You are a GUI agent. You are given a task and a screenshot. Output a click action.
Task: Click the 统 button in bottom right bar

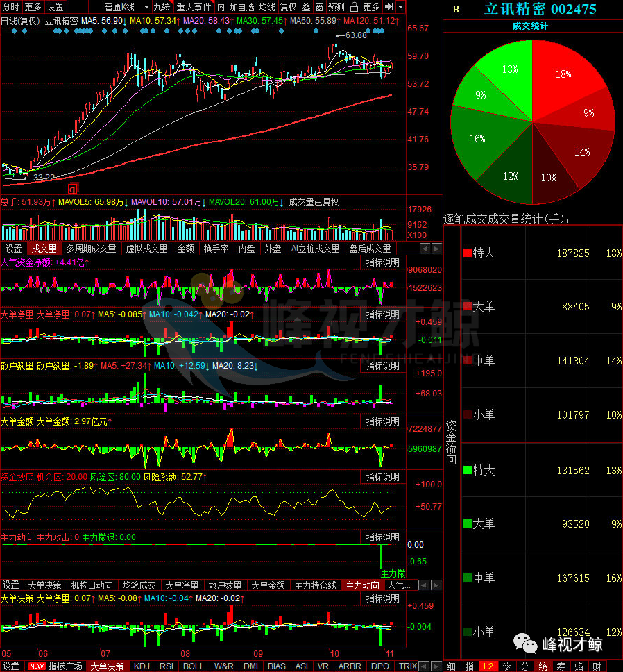[543, 666]
